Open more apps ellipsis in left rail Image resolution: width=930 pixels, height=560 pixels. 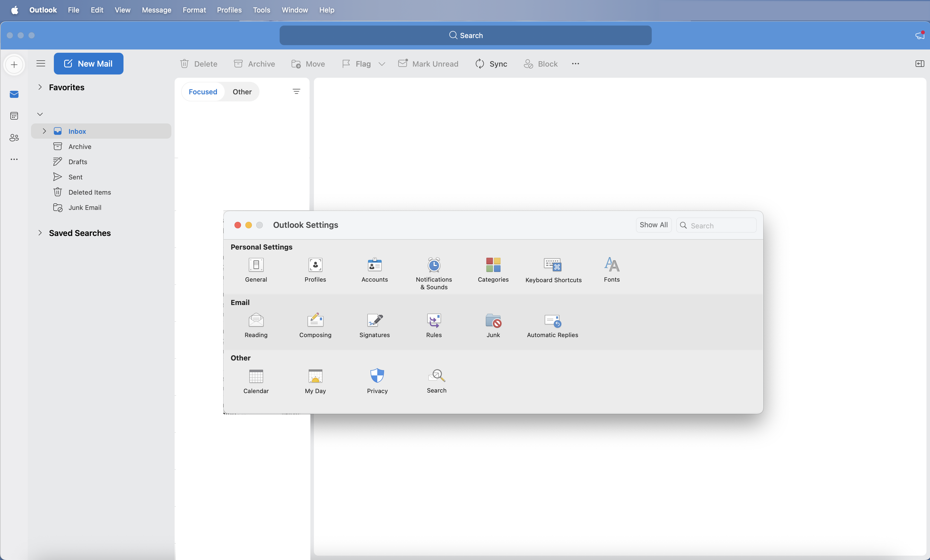[14, 159]
